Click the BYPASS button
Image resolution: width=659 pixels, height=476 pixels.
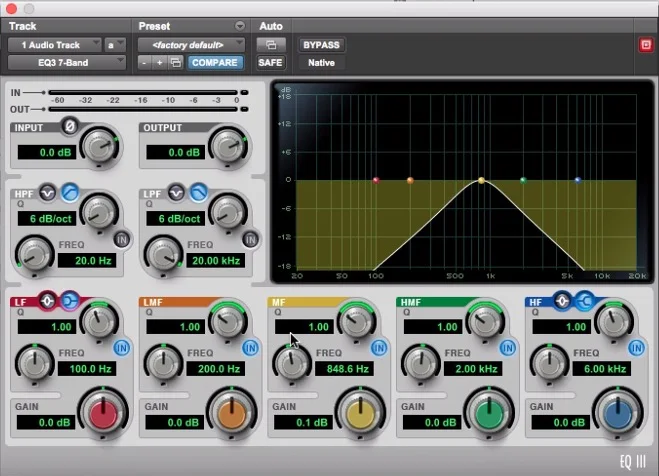tap(322, 45)
